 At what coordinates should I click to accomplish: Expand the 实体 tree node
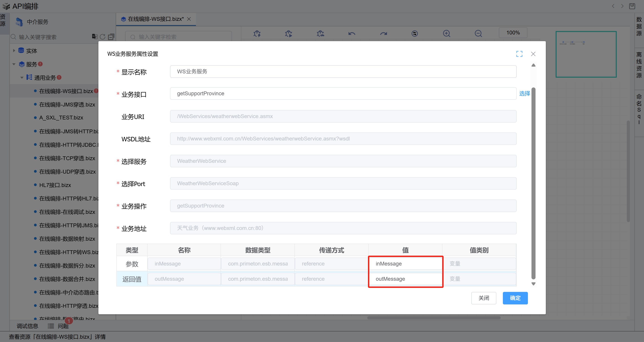(14, 51)
